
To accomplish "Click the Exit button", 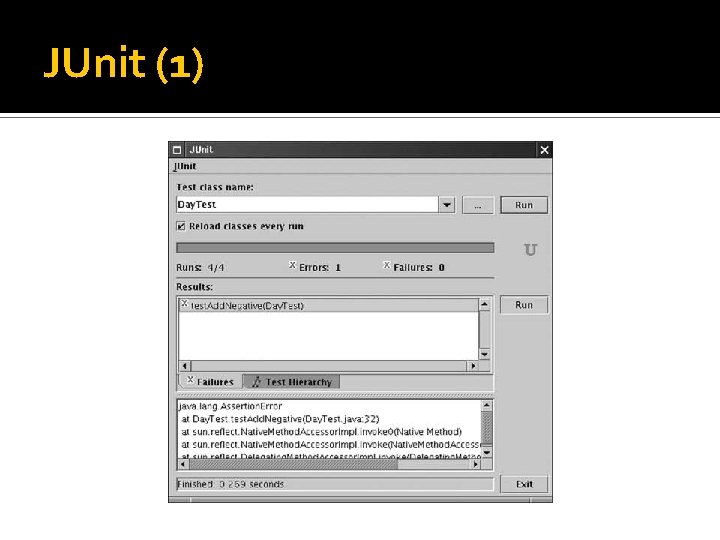I will 524,484.
